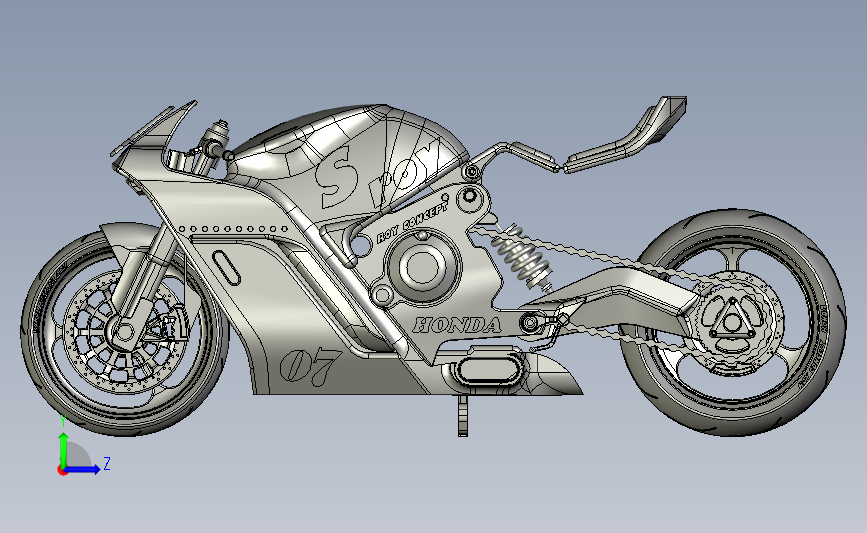Select the round engine cover in the center
This screenshot has height=533, width=867.
click(x=422, y=268)
